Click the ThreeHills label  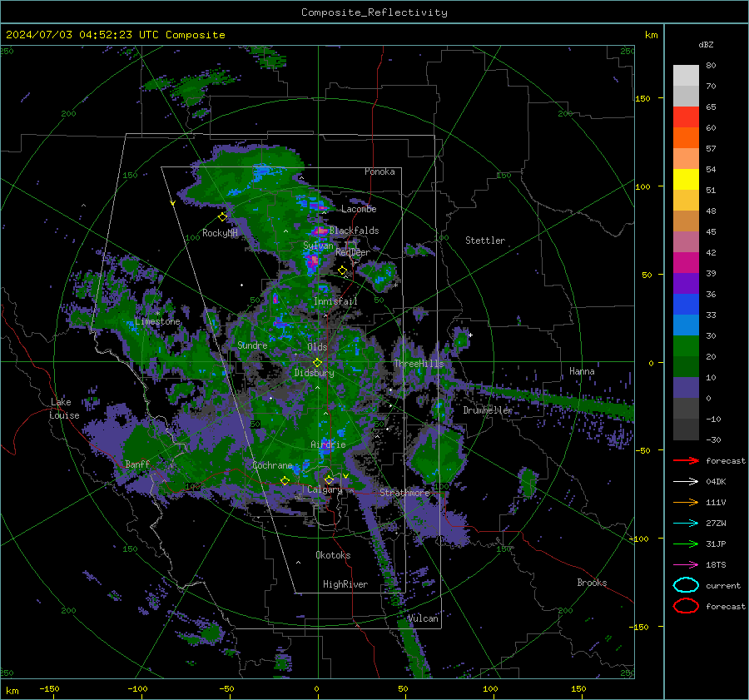pos(419,364)
